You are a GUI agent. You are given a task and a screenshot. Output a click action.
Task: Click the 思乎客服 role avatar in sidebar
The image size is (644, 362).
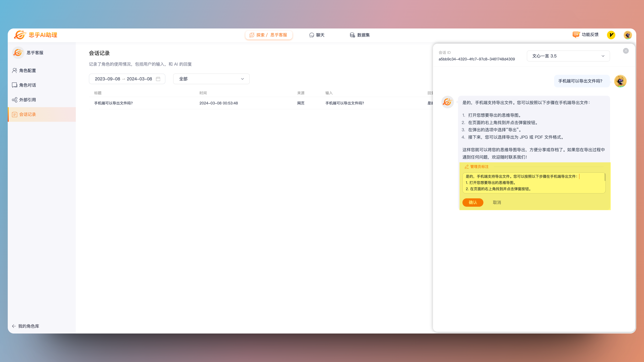click(18, 53)
